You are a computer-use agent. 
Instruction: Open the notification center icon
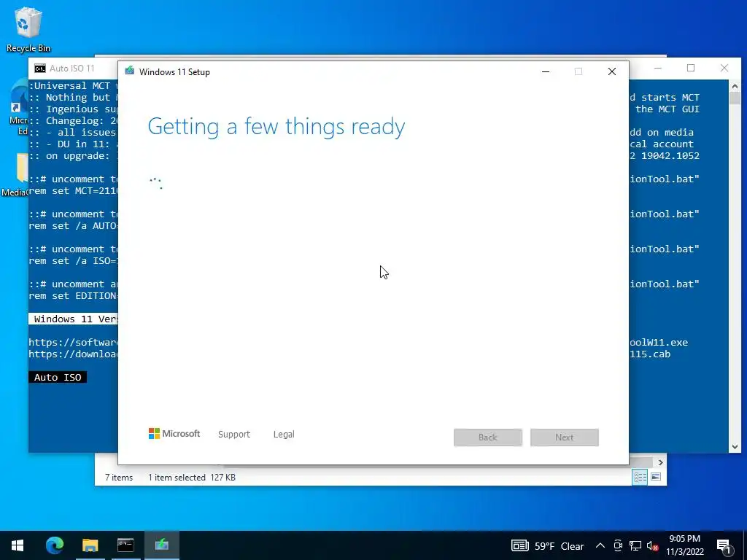point(724,545)
